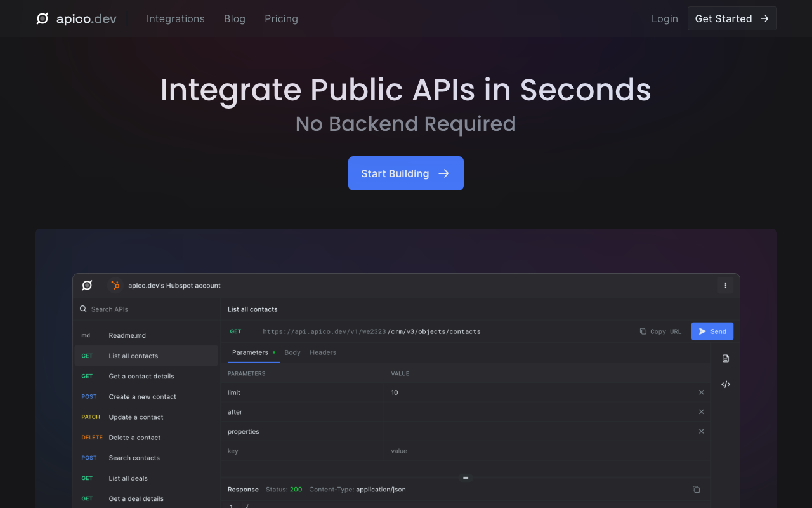
Task: Click the Hubspot logo icon
Action: click(x=115, y=286)
